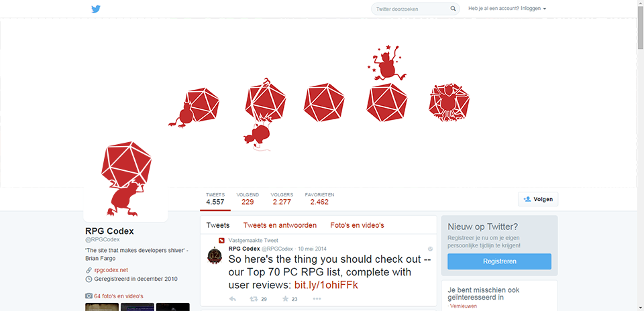
Task: Click the Vernieuwen refresh link
Action: [x=464, y=306]
